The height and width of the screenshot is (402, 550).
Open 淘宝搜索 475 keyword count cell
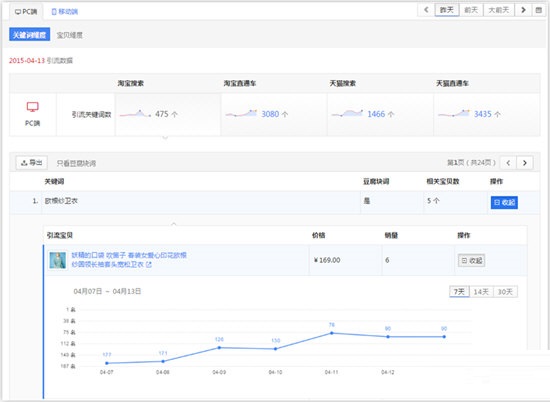(x=168, y=114)
